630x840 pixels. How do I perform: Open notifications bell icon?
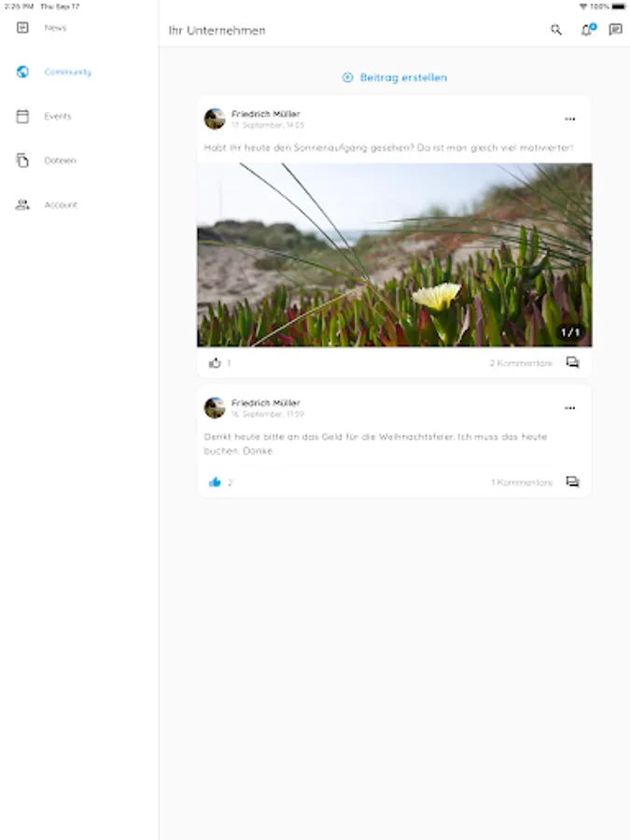pos(588,30)
